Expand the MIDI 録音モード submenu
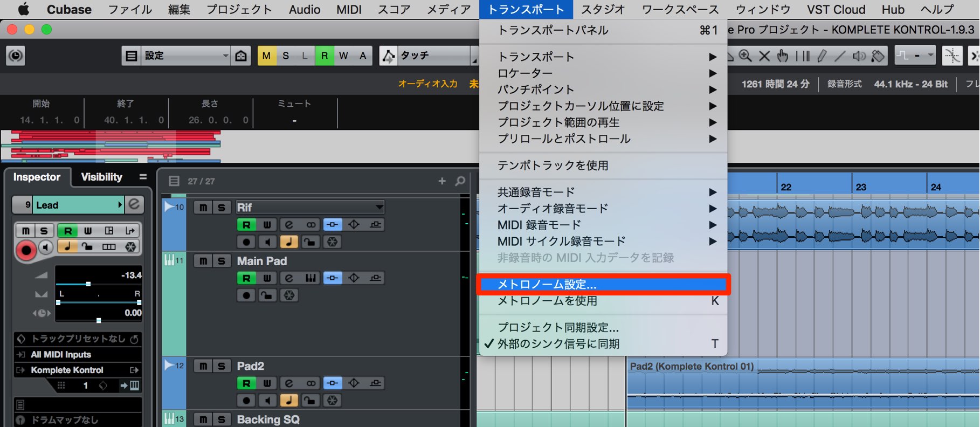980x427 pixels. (604, 225)
